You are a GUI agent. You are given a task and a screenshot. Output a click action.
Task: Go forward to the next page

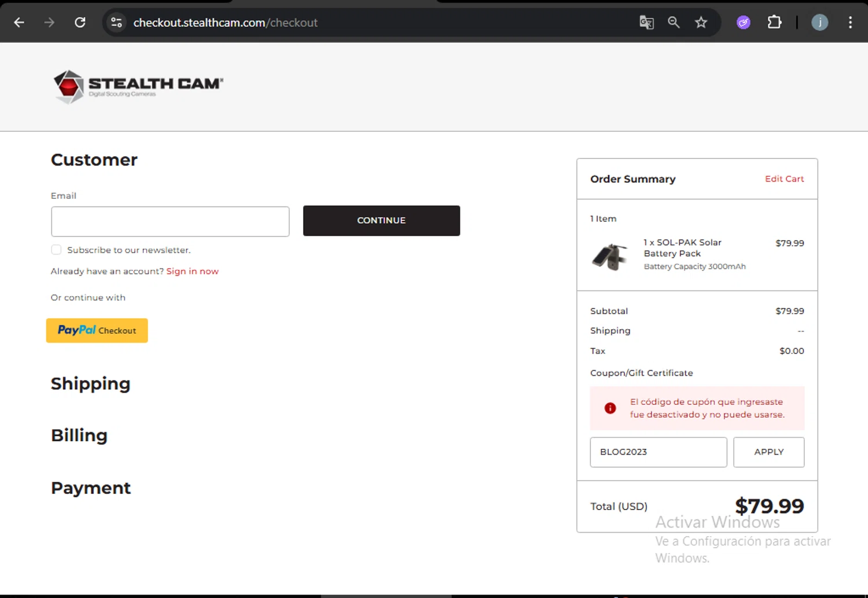pyautogui.click(x=50, y=23)
